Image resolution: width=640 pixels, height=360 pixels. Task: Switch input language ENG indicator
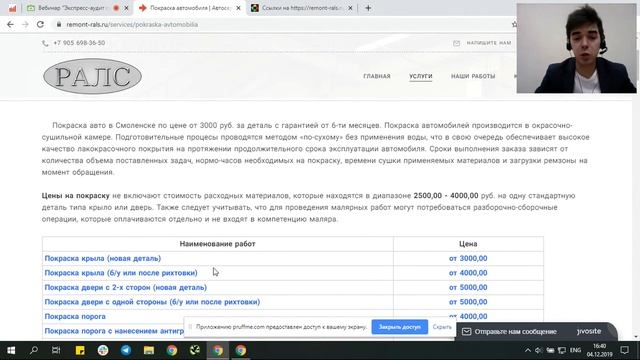[x=576, y=350]
